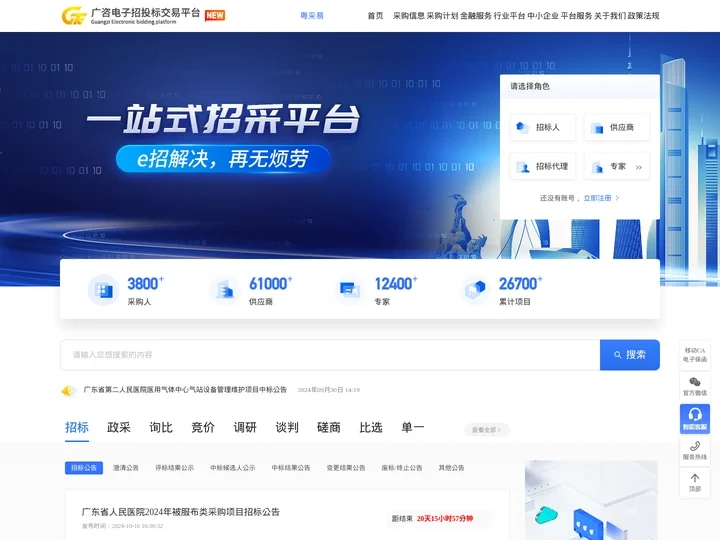Screen dimensions: 720x540
Task: Expand more roles via 专家 double chevron
Action: pyautogui.click(x=638, y=167)
